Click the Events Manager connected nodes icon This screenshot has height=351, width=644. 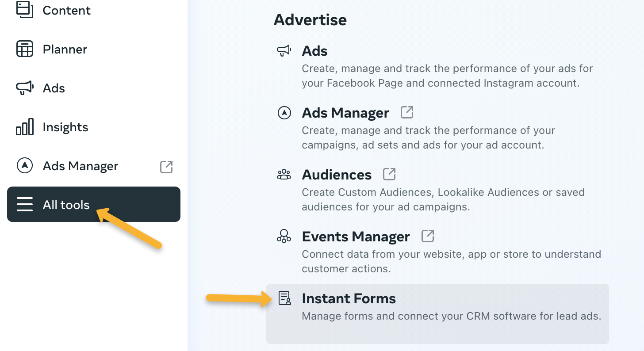point(284,237)
